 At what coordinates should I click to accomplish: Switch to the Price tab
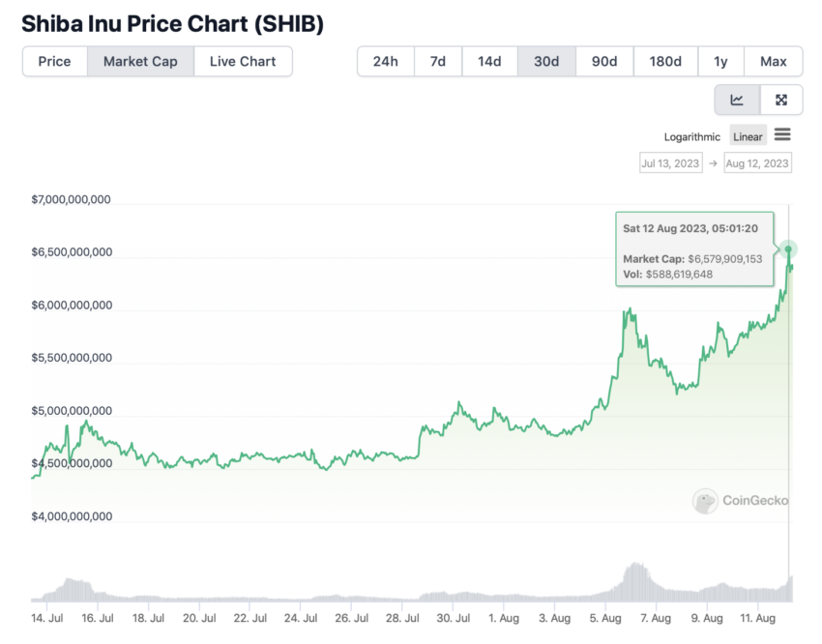click(x=54, y=61)
